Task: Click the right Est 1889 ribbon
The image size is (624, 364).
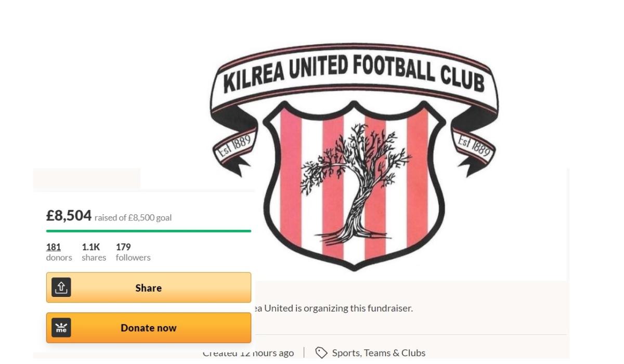Action: coord(474,145)
